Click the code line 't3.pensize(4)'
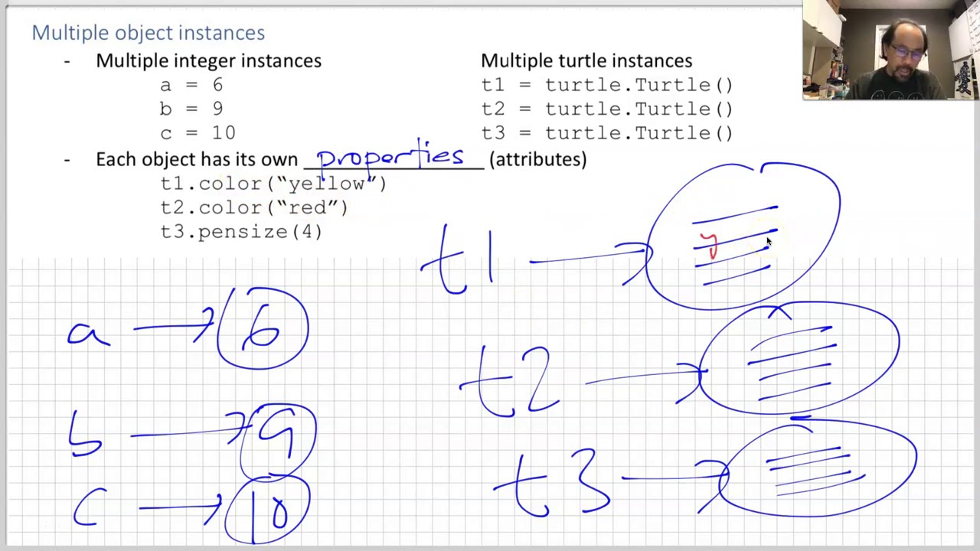 click(x=241, y=231)
